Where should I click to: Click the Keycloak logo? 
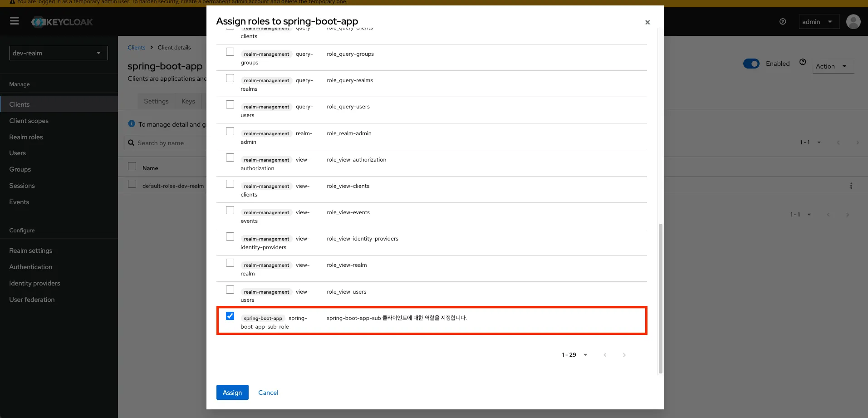click(x=62, y=22)
